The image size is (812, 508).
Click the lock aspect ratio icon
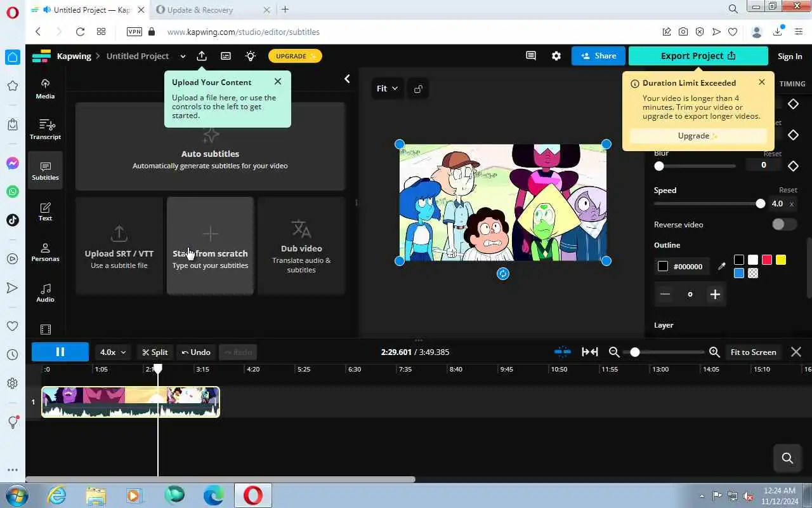418,89
